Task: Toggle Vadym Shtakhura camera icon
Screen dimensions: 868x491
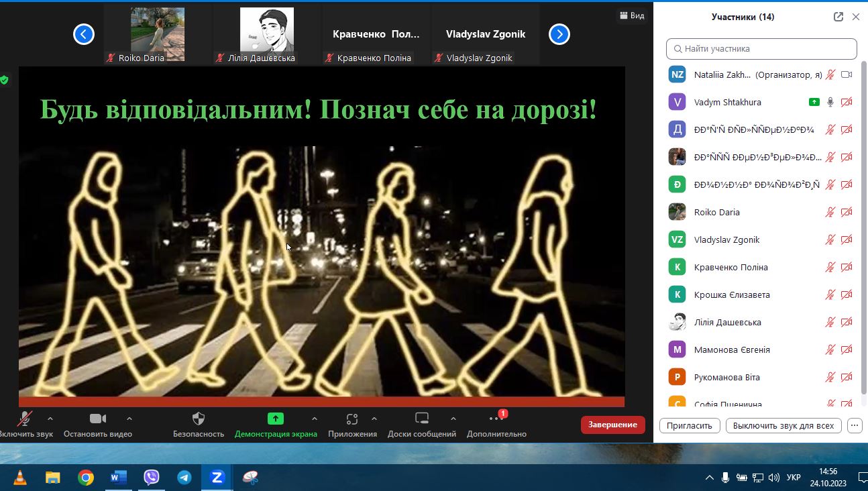Action: [847, 103]
